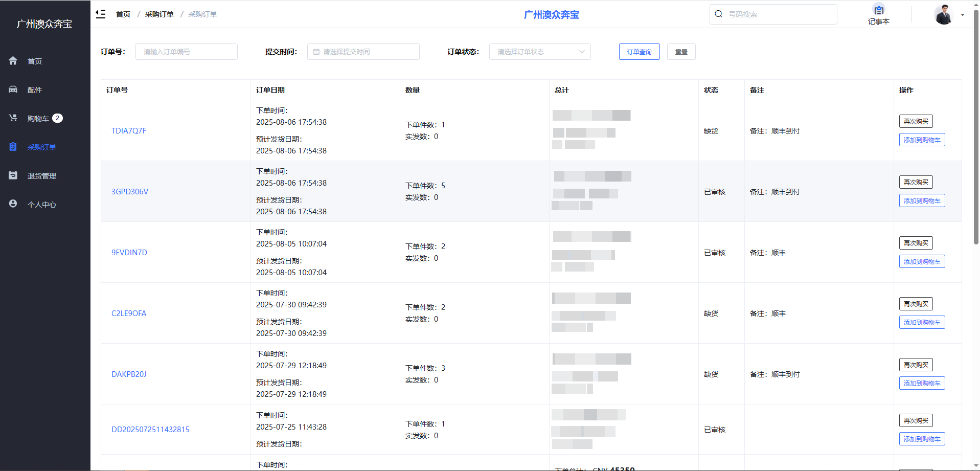Click the 订单查询 query button

(639, 51)
